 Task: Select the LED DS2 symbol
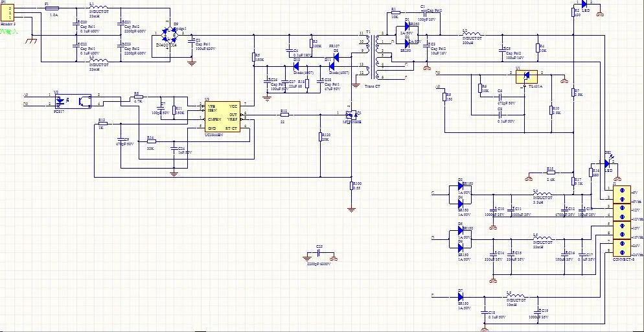pos(608,163)
